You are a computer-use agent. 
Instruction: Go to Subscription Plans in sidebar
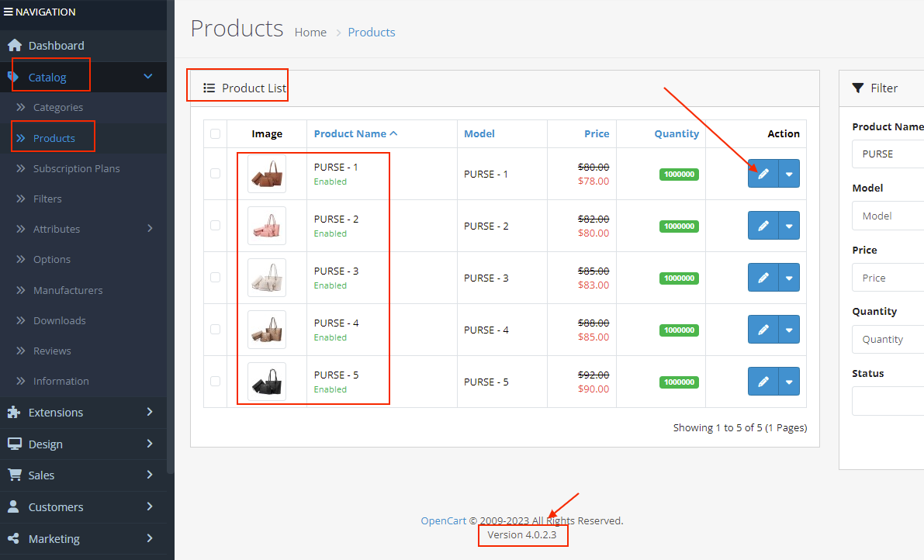[x=76, y=169]
